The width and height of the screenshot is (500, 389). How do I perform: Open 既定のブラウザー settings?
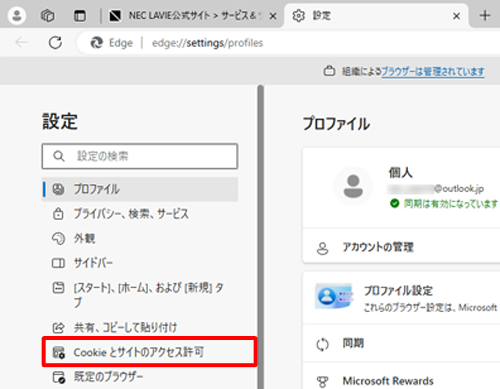pos(140,377)
